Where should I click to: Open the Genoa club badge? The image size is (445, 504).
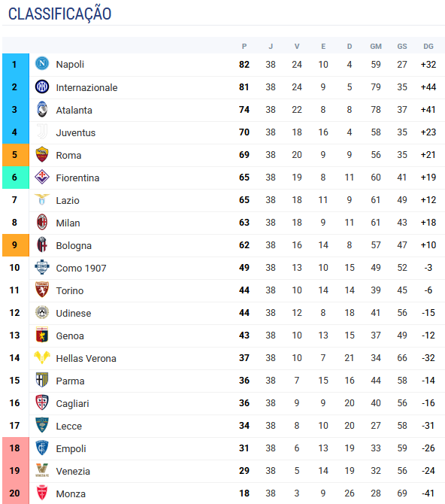(42, 335)
